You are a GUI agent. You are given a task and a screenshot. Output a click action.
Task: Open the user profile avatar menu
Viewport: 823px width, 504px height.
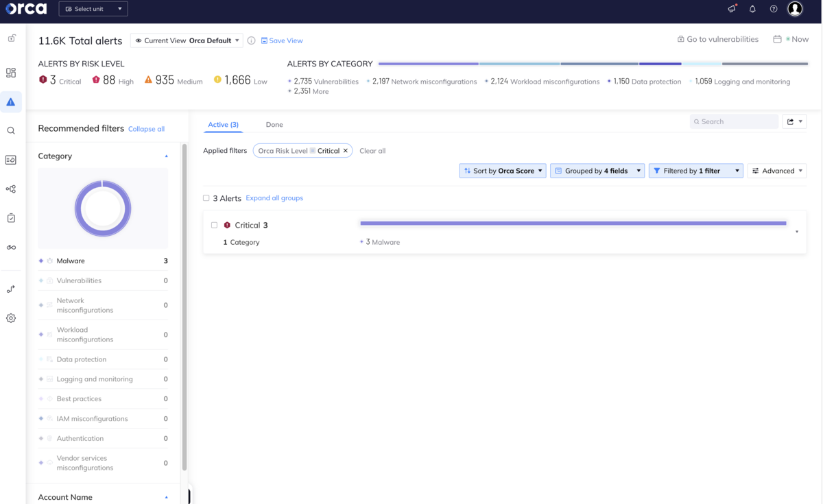pyautogui.click(x=795, y=9)
